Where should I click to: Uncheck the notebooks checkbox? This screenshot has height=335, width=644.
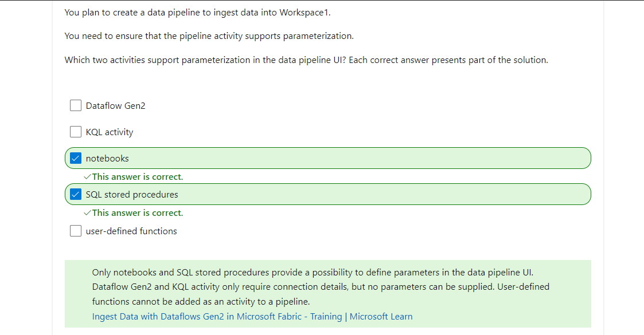pos(76,158)
